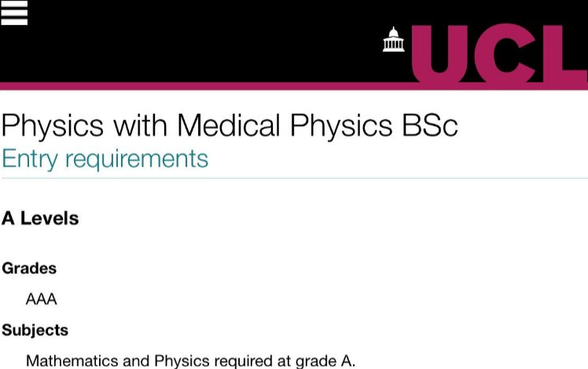Click the word Medical in the title
The image size is (588, 369).
pyautogui.click(x=229, y=125)
